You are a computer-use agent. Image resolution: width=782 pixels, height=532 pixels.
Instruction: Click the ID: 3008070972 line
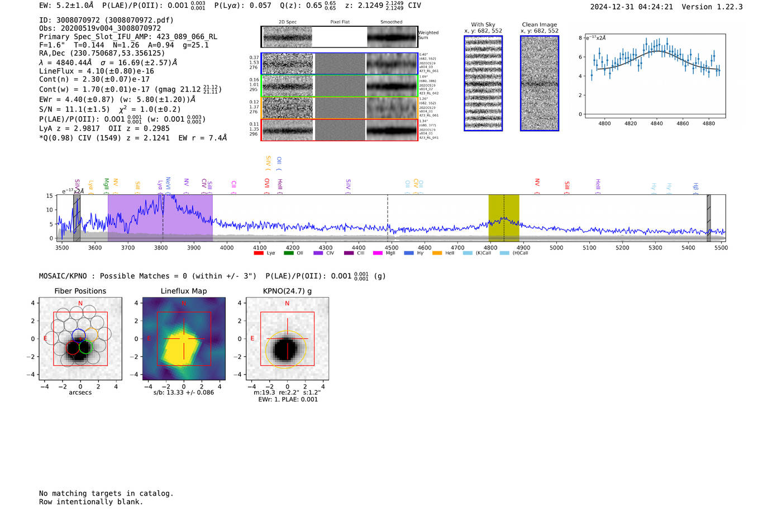106,20
